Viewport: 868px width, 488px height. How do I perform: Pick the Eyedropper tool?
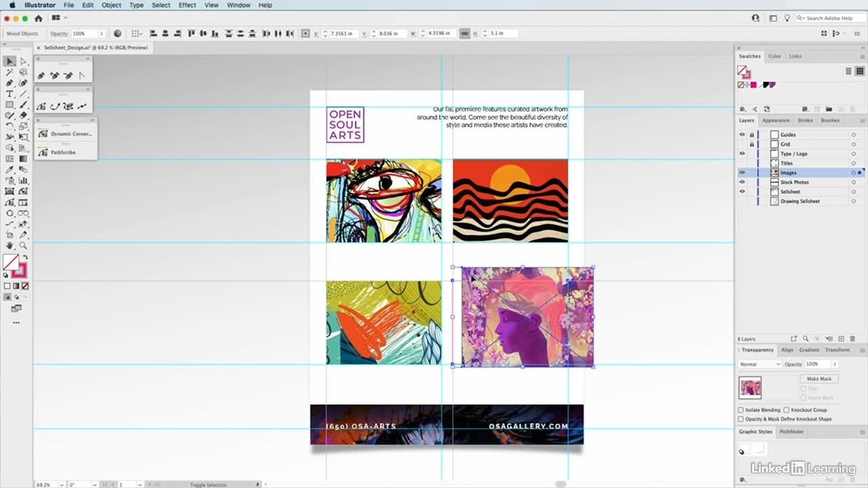(x=9, y=169)
